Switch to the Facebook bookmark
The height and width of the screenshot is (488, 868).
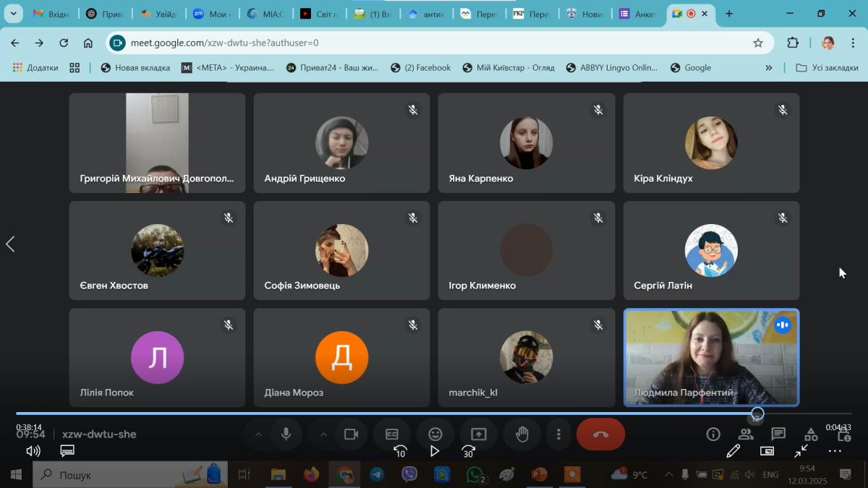(420, 68)
